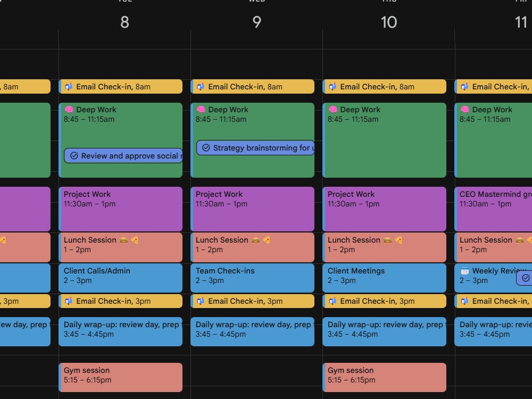Open Tuesday 8 Email Check-in 3pm event
Screen dimensions: 532x399
pos(120,301)
